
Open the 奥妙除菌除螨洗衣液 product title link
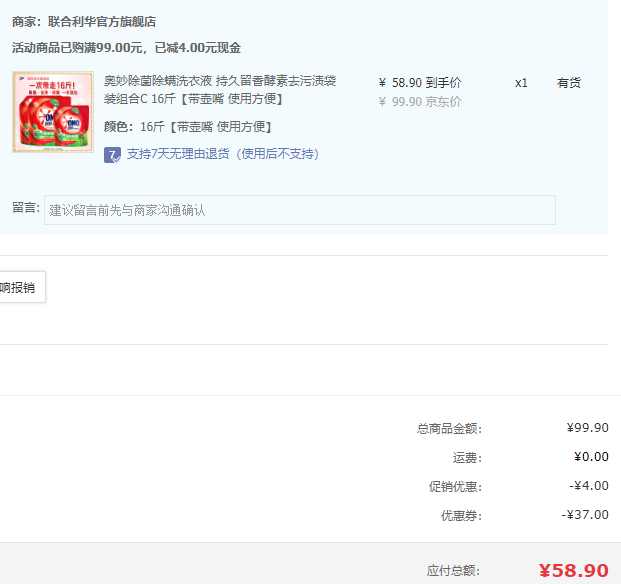tap(220, 89)
